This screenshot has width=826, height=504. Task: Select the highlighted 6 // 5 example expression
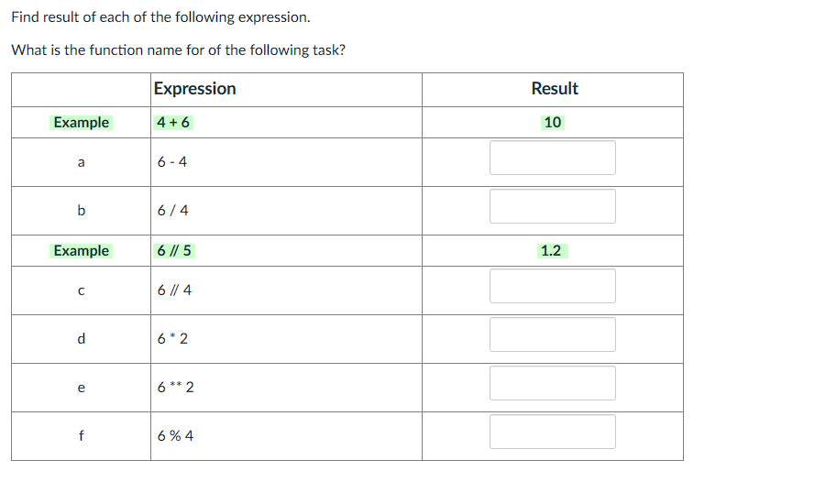(174, 251)
